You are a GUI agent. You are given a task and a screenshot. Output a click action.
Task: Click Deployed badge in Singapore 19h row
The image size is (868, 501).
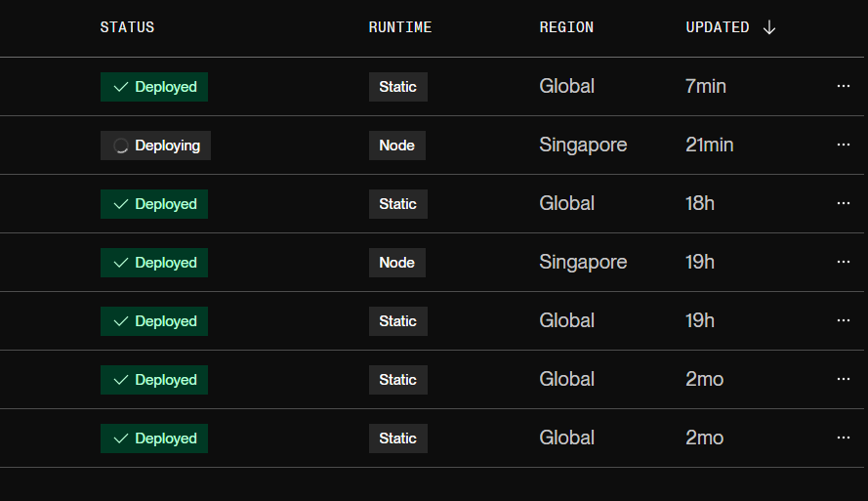[x=154, y=263]
